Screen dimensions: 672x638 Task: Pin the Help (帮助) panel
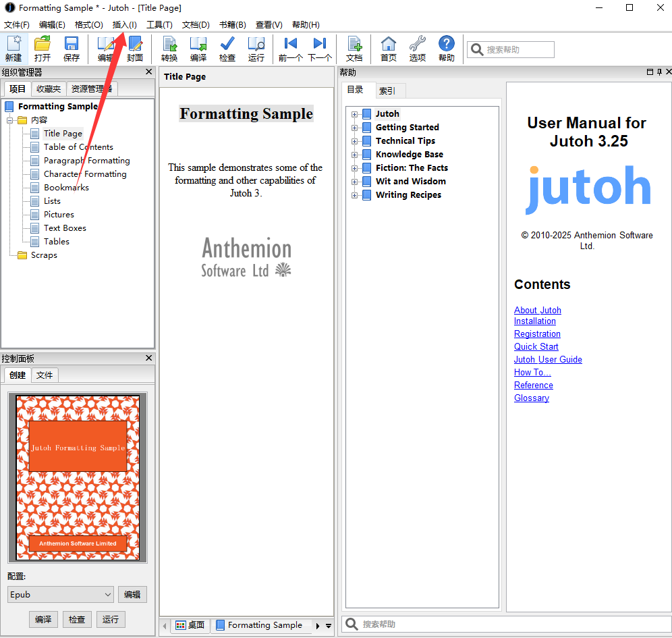[659, 72]
